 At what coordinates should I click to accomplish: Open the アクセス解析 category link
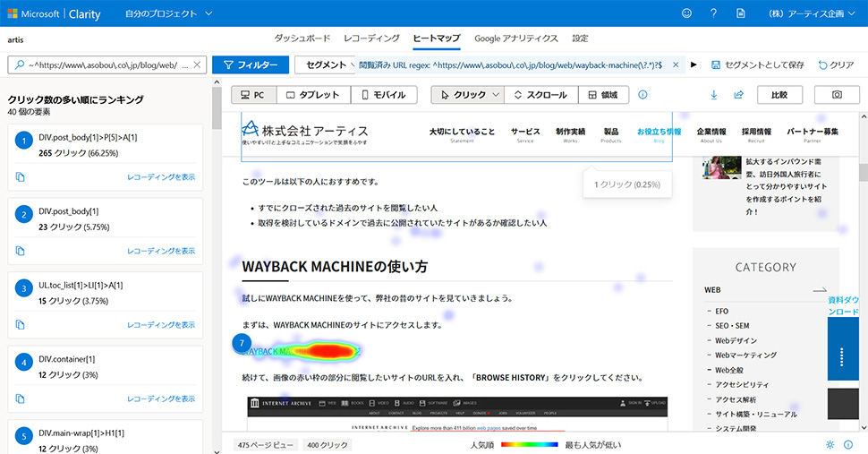tap(736, 399)
